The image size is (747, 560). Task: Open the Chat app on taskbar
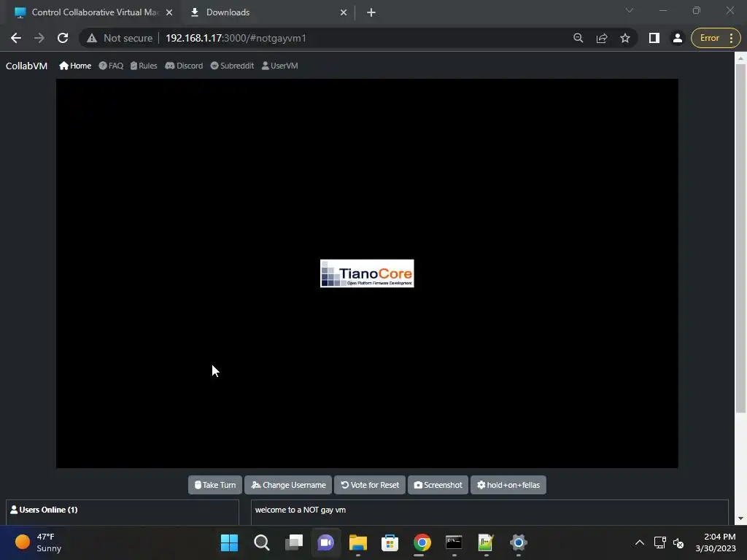326,542
